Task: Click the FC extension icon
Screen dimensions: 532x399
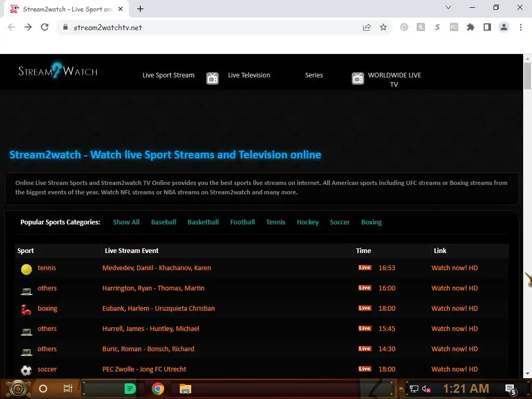Action: coord(454,27)
